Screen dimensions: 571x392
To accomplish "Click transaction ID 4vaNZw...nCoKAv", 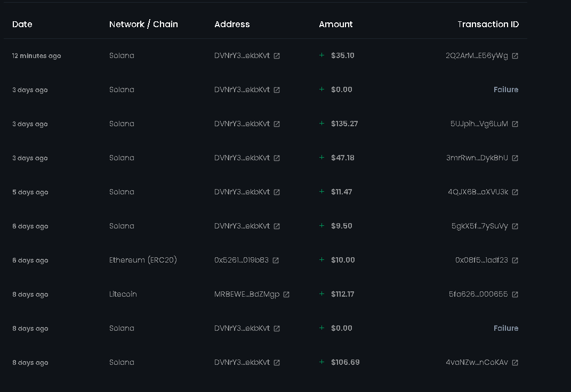I will tap(477, 362).
